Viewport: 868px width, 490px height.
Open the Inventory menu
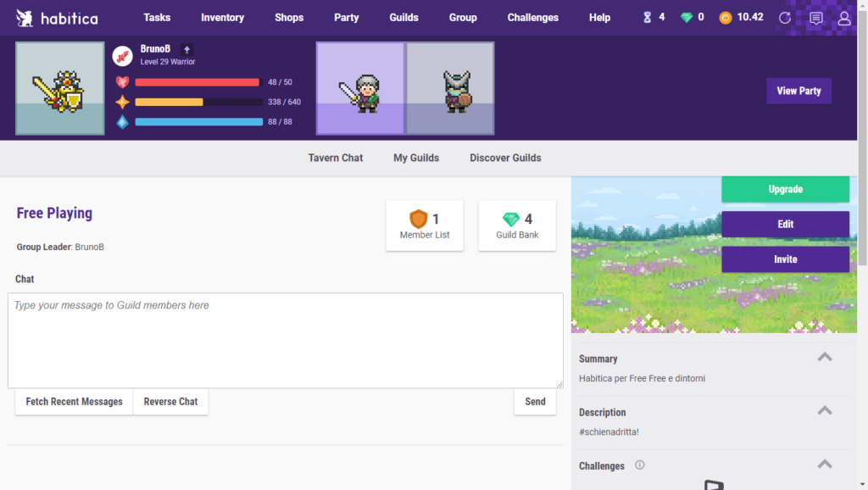222,18
